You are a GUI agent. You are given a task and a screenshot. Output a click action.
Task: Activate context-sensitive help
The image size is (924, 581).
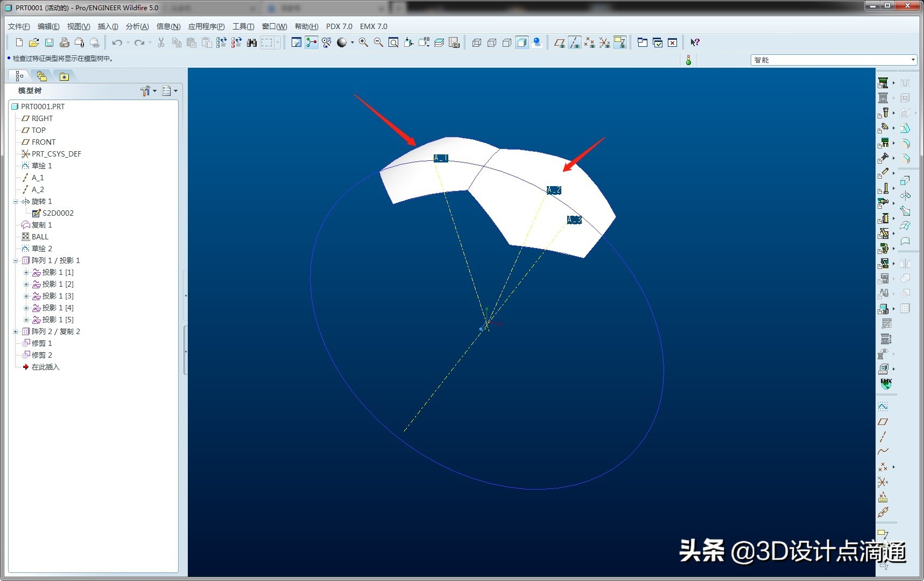694,42
